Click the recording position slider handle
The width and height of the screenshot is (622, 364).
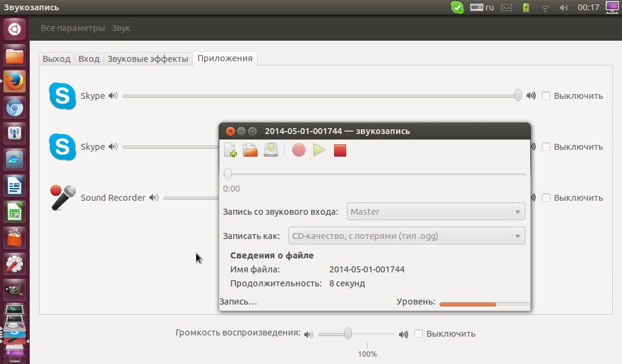pos(228,174)
